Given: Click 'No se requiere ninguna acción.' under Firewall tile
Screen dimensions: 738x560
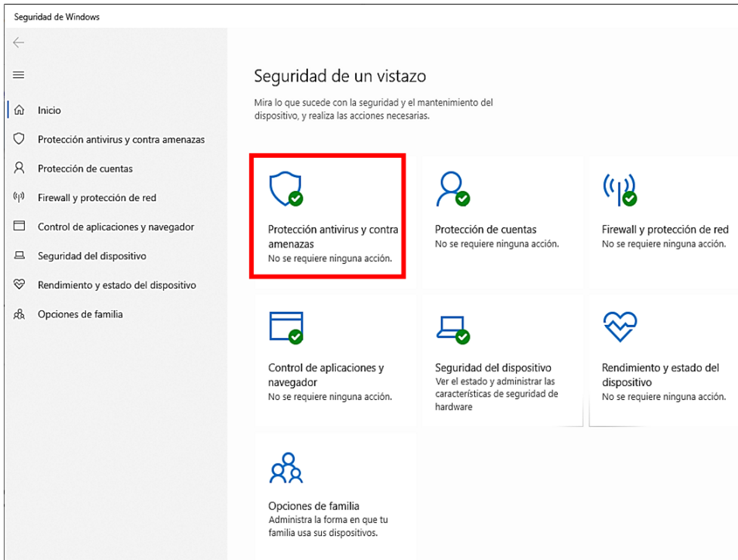Looking at the screenshot, I should (x=664, y=244).
